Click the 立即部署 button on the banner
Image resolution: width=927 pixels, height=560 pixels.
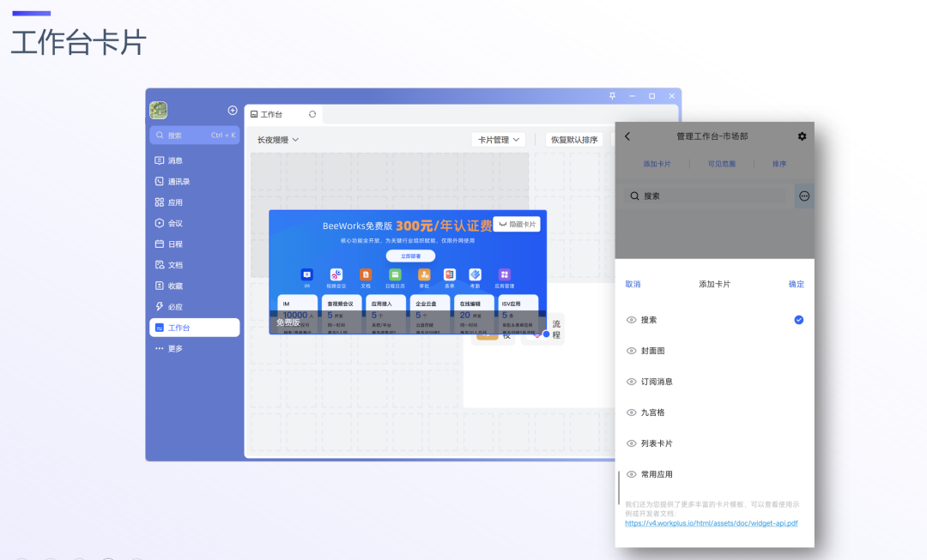pyautogui.click(x=409, y=256)
